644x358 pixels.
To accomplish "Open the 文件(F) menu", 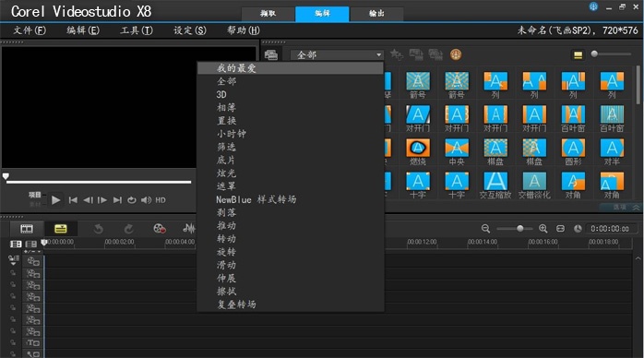I will 30,30.
